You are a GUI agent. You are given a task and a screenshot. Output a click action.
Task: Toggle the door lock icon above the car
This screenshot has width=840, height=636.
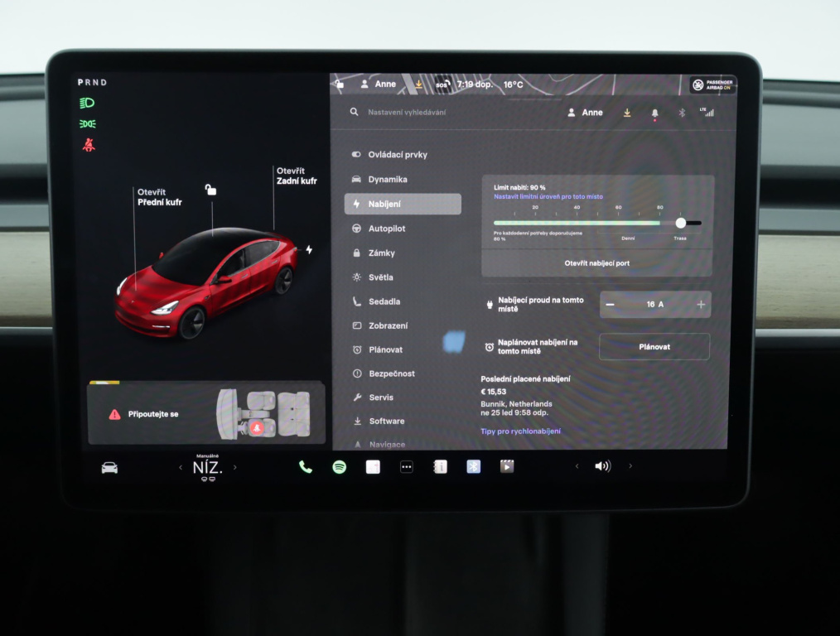[210, 190]
